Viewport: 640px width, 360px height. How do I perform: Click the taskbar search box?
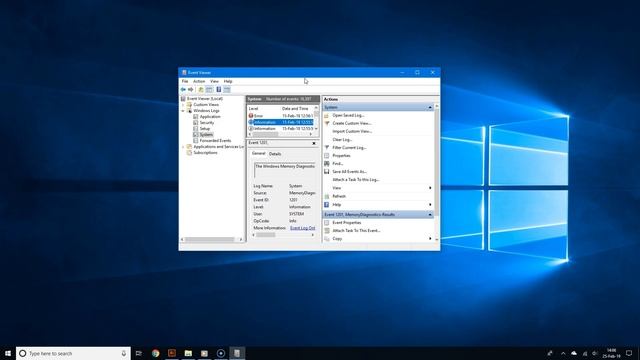[x=73, y=353]
